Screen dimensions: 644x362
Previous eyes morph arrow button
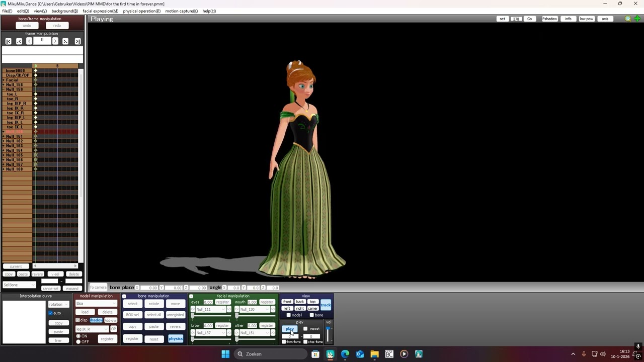[x=193, y=309]
